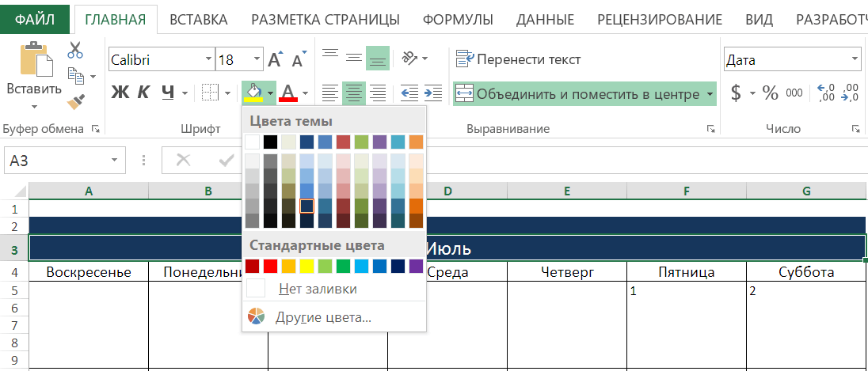The image size is (868, 371).
Task: Open the Name Box dropdown arrow
Action: (114, 161)
